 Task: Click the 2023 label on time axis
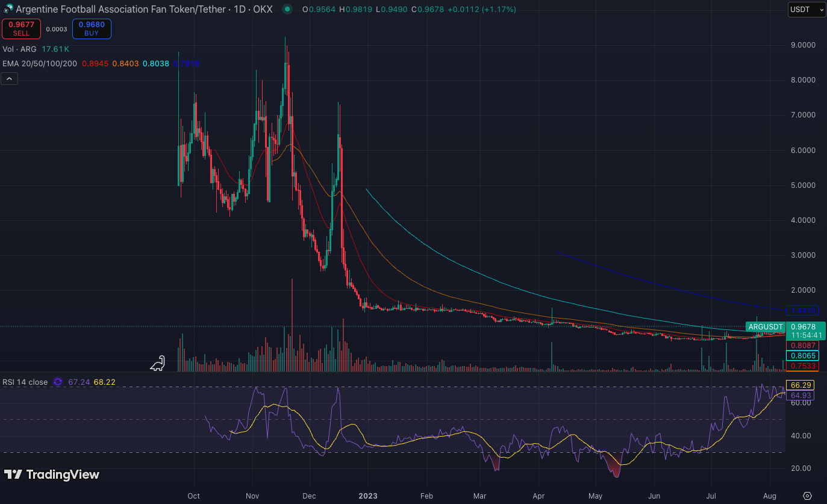[x=367, y=496]
